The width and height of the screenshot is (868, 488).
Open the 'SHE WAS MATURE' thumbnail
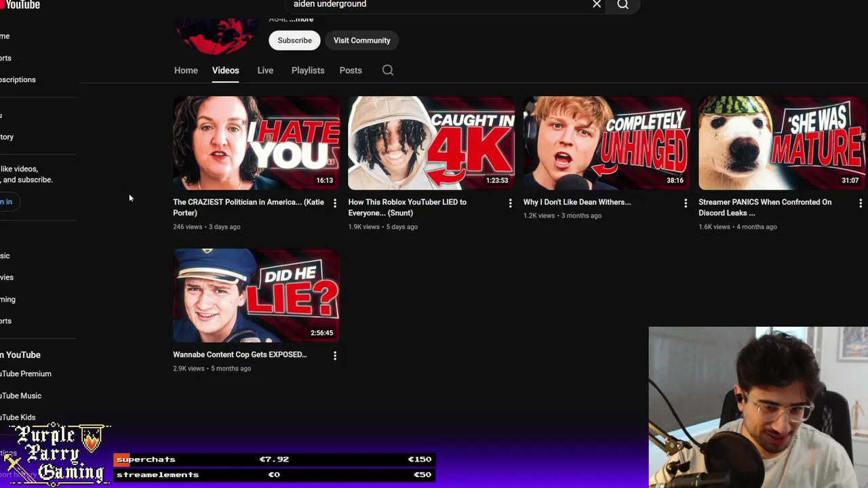click(782, 143)
